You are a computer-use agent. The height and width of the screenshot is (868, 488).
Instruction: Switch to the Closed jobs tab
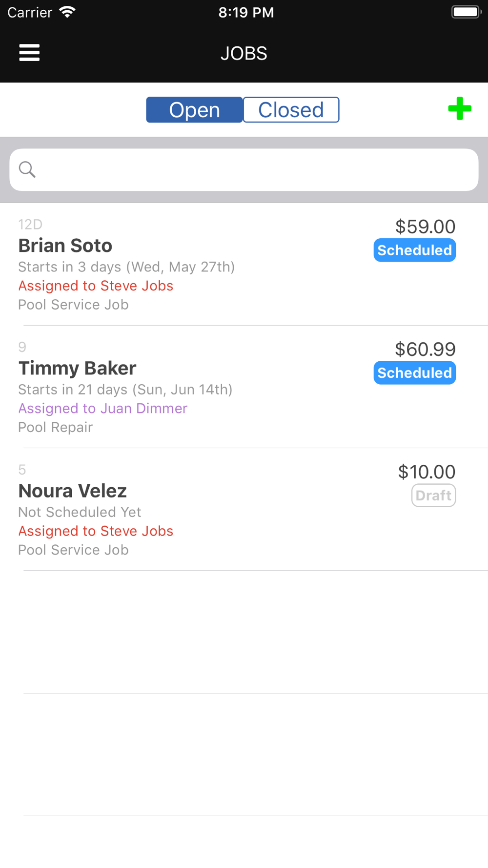coord(291,110)
